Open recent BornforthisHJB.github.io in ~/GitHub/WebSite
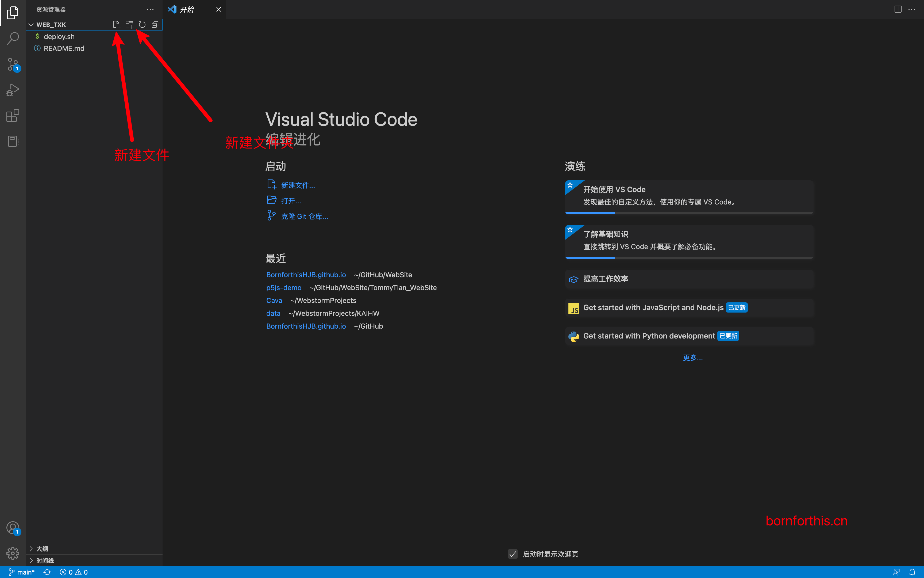 pyautogui.click(x=306, y=275)
